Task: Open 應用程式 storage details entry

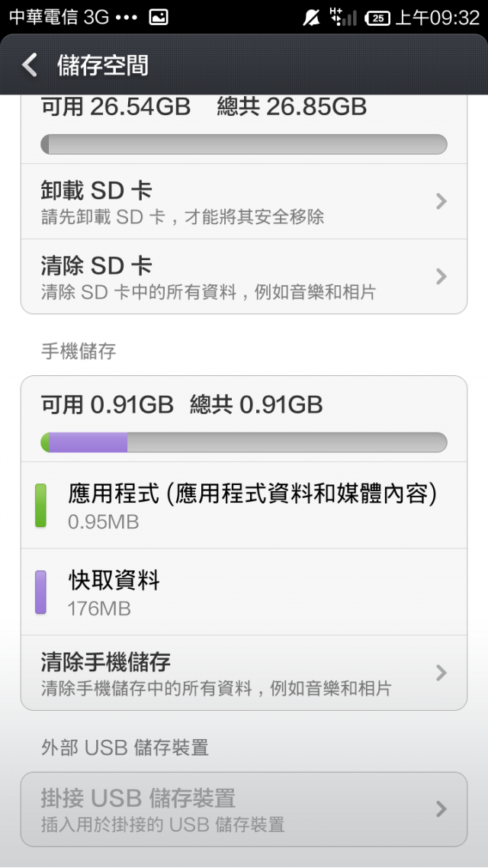Action: [x=244, y=506]
